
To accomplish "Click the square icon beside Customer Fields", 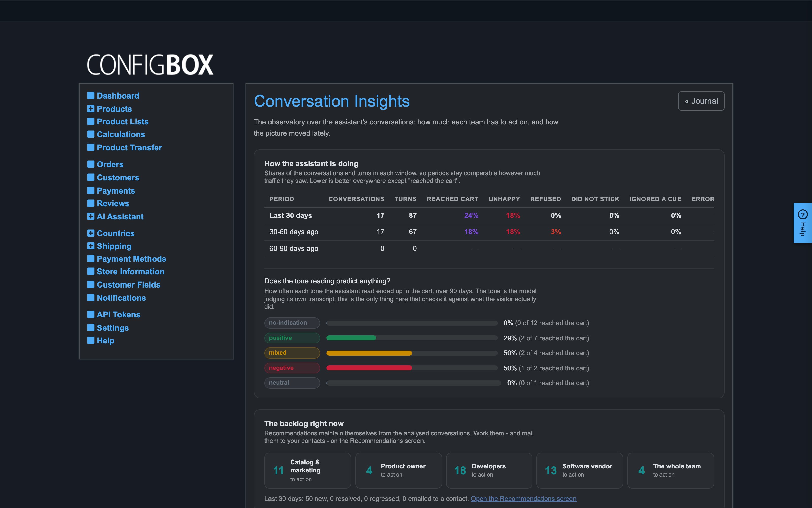I will point(91,284).
